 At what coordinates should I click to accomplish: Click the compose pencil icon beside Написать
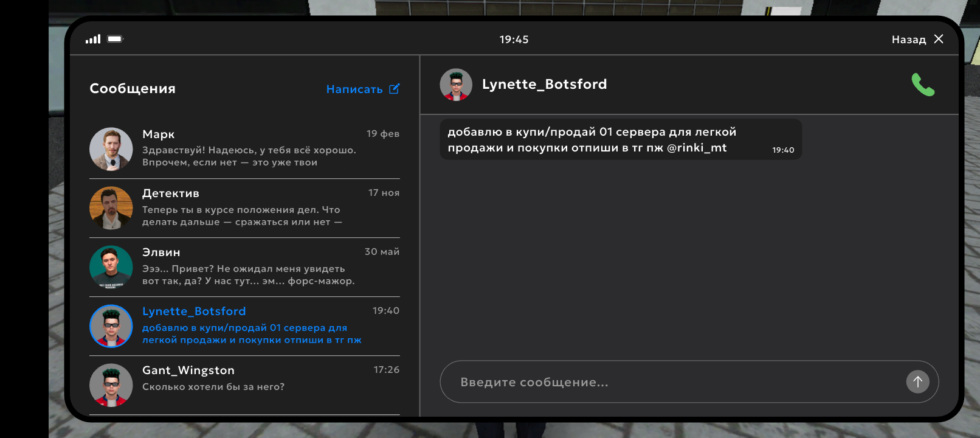pyautogui.click(x=395, y=89)
